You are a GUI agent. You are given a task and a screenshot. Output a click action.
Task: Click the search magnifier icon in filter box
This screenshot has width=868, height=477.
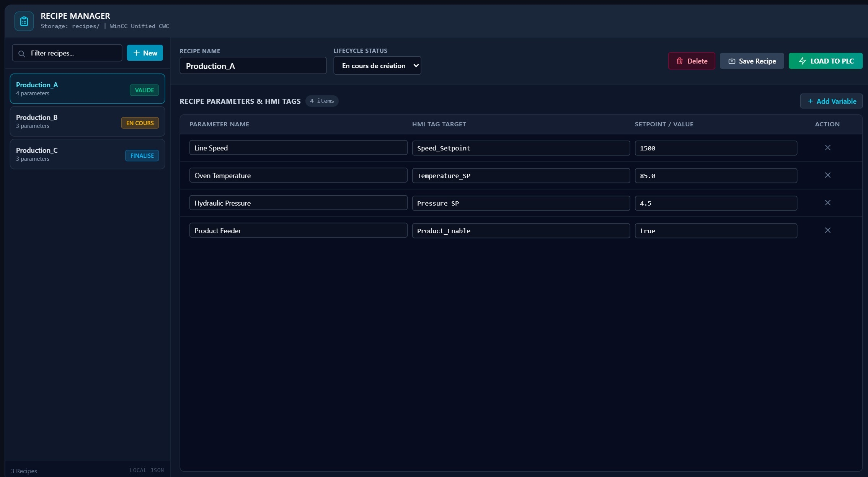pyautogui.click(x=22, y=54)
